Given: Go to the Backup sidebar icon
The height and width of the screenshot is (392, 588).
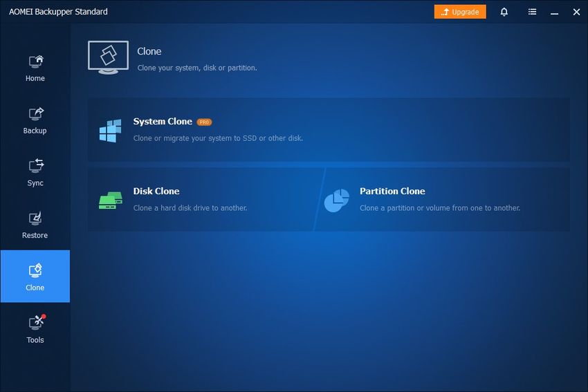Looking at the screenshot, I should 35,114.
